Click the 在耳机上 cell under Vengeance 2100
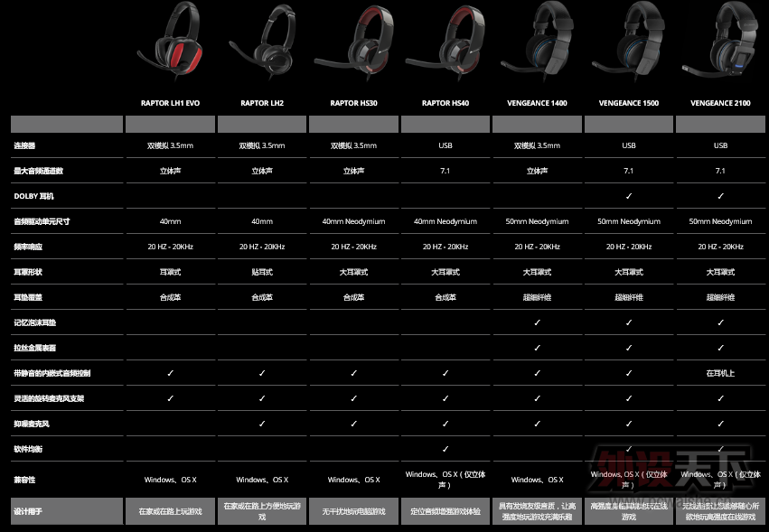 pos(720,373)
